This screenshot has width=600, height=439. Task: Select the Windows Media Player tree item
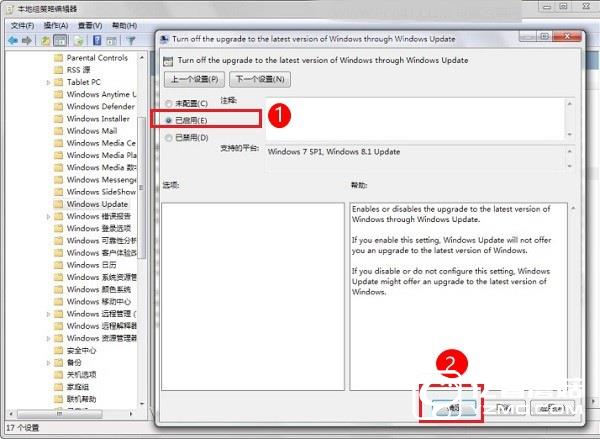click(101, 155)
